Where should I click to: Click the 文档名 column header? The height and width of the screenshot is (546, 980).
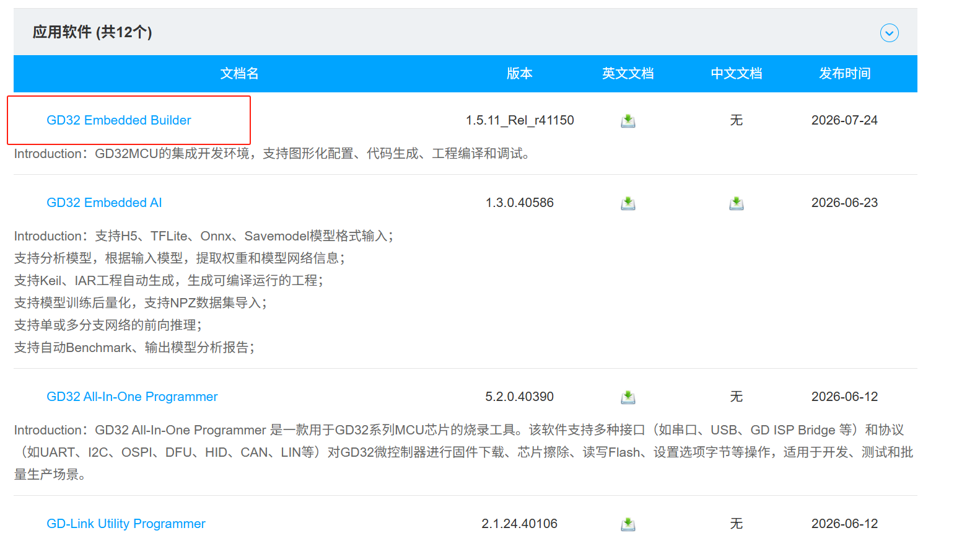point(239,74)
